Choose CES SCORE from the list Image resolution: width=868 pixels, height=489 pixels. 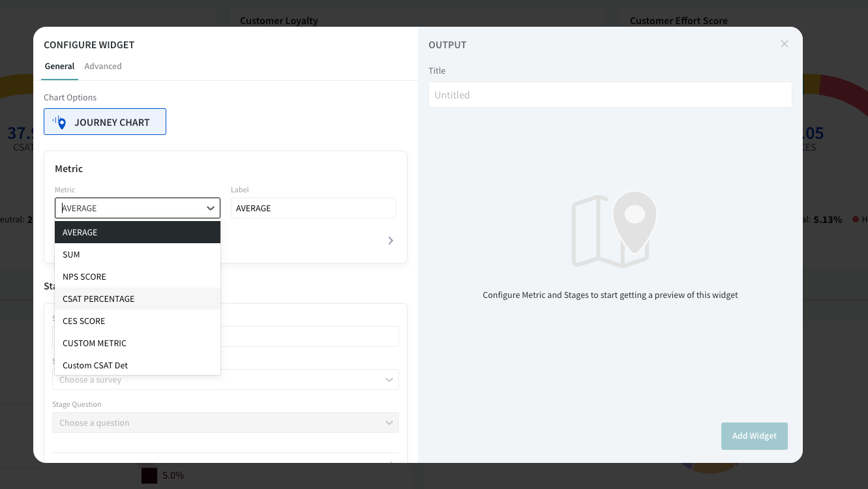[x=137, y=321]
